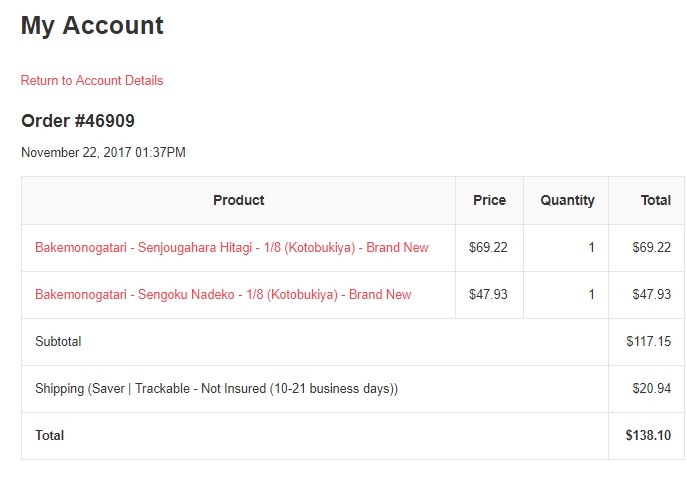This screenshot has height=491, width=687.
Task: Select the $20.94 shipping cost
Action: click(651, 389)
